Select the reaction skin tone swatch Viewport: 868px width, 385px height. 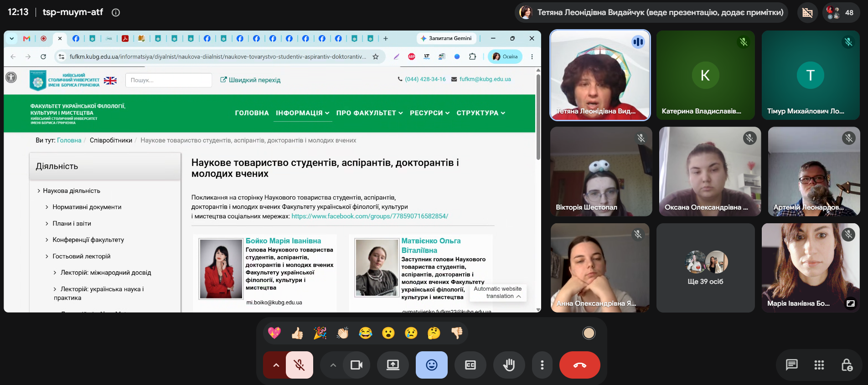click(x=589, y=333)
